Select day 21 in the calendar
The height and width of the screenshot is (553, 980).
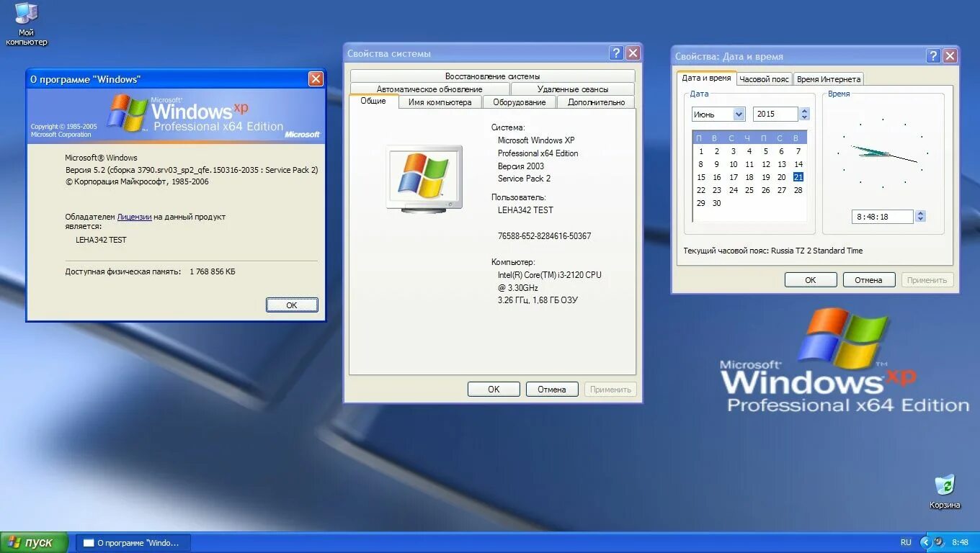coord(798,177)
